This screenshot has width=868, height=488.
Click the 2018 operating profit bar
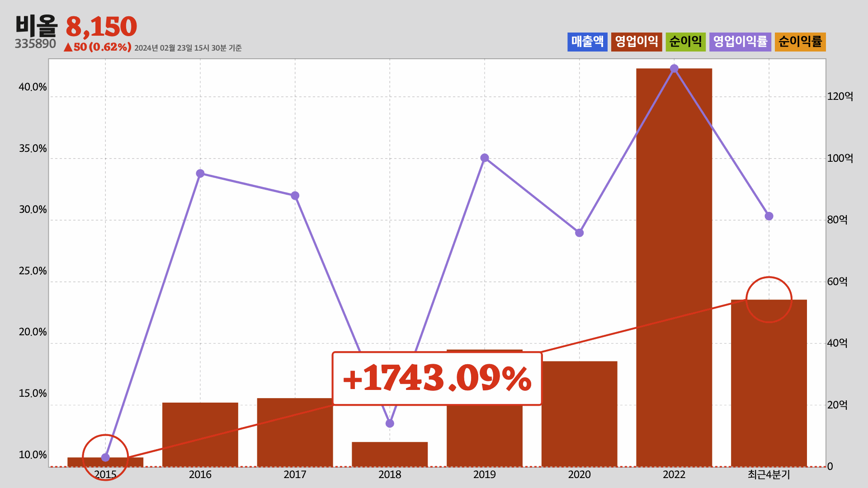390,454
